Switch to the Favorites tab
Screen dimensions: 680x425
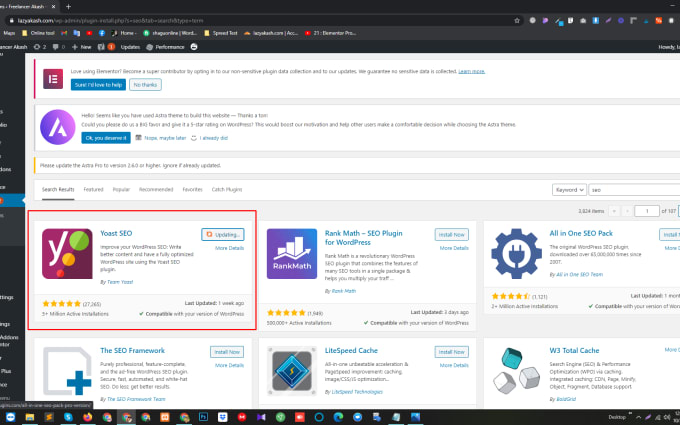click(193, 190)
